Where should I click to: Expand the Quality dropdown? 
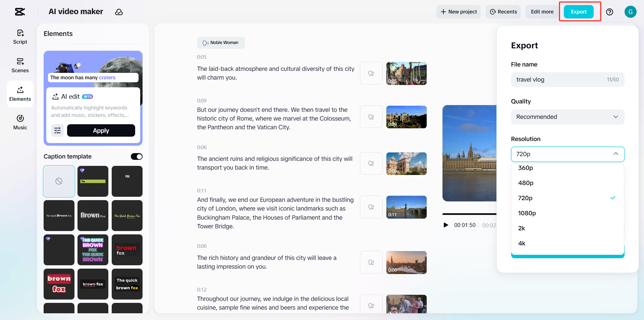pos(568,117)
